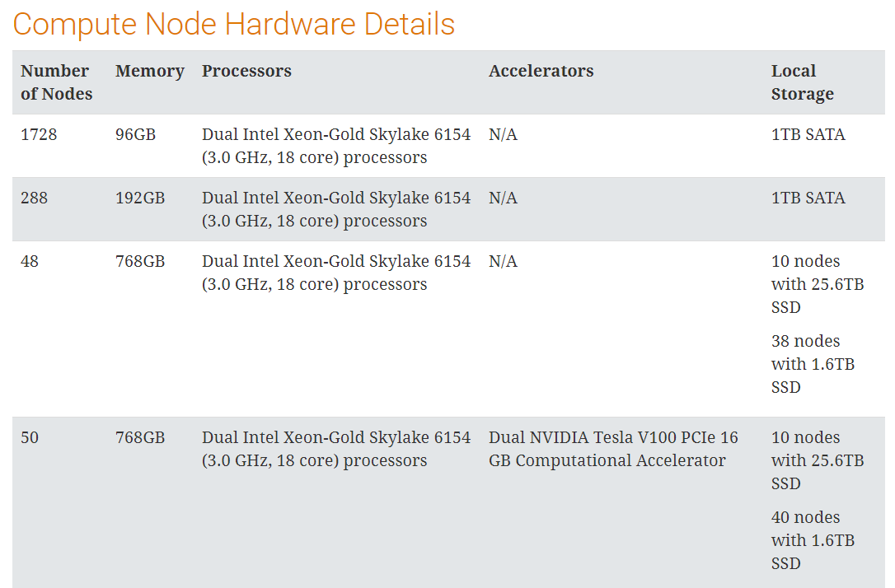Click 768GB memory in the 50-node row
Screen dimensions: 895x588
[140, 437]
